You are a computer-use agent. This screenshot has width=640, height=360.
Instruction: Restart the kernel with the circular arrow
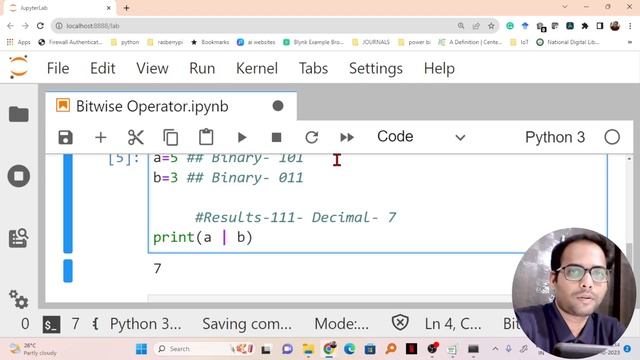coord(311,138)
